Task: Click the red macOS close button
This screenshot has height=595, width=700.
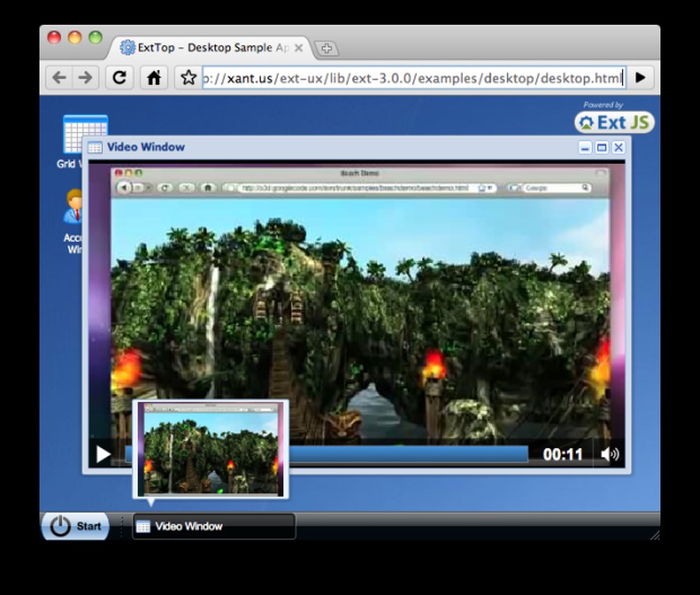Action: pos(55,37)
